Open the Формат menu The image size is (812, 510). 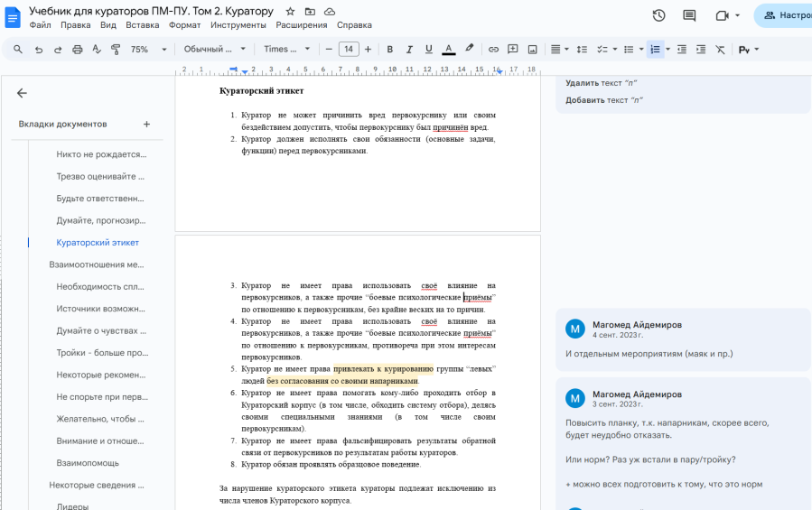coord(185,25)
